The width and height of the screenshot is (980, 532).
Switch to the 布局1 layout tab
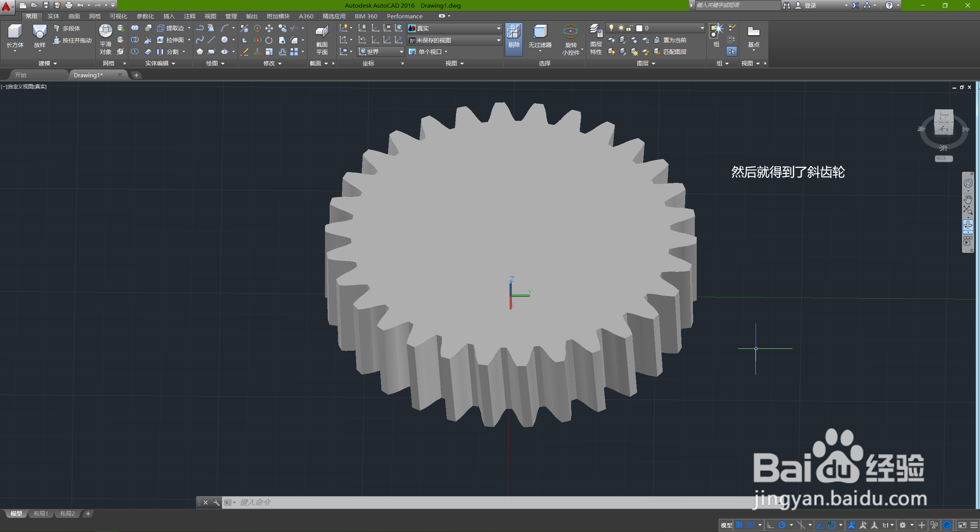[41, 514]
